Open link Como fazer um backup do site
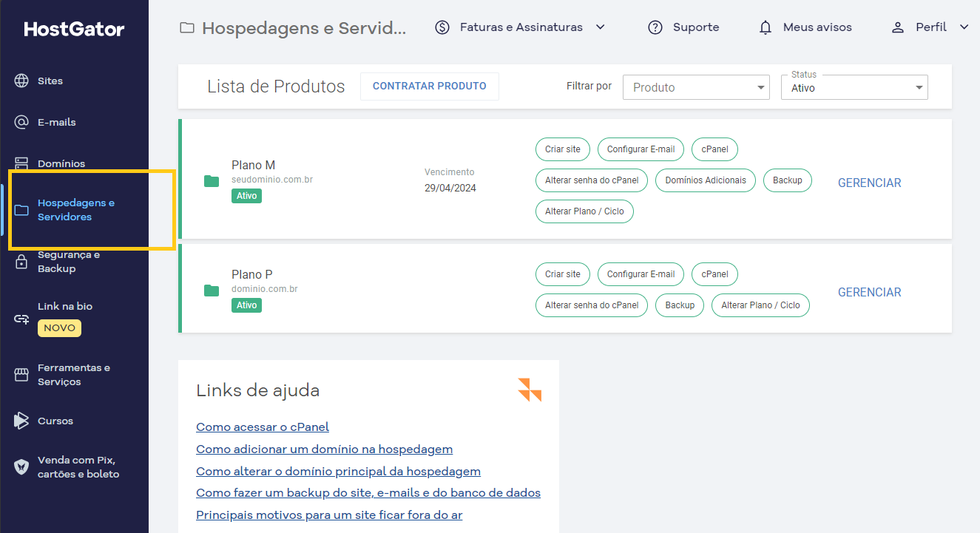The height and width of the screenshot is (533, 980). pos(368,492)
